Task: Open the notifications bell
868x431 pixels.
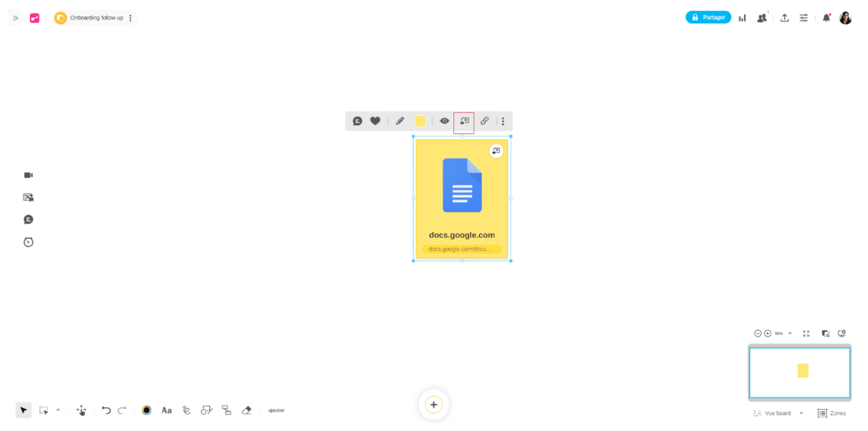Action: (x=826, y=18)
